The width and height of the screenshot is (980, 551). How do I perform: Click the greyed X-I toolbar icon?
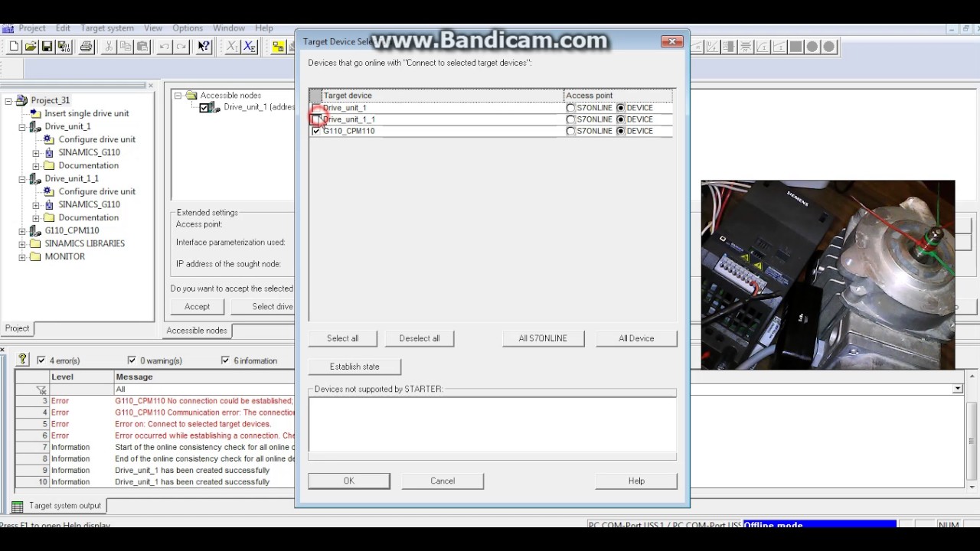[232, 47]
